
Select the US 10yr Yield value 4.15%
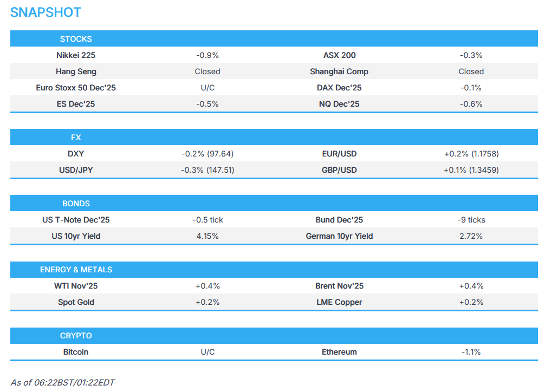coord(207,236)
